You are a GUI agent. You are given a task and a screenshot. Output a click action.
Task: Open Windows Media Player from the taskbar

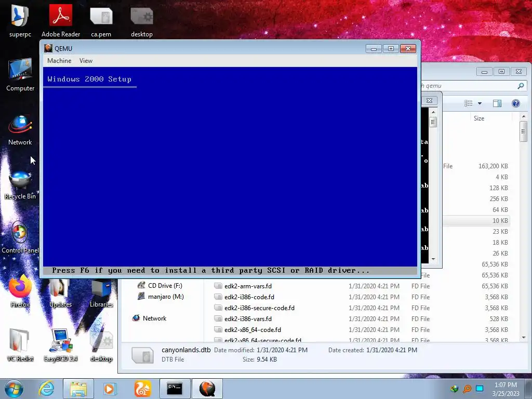coord(110,389)
